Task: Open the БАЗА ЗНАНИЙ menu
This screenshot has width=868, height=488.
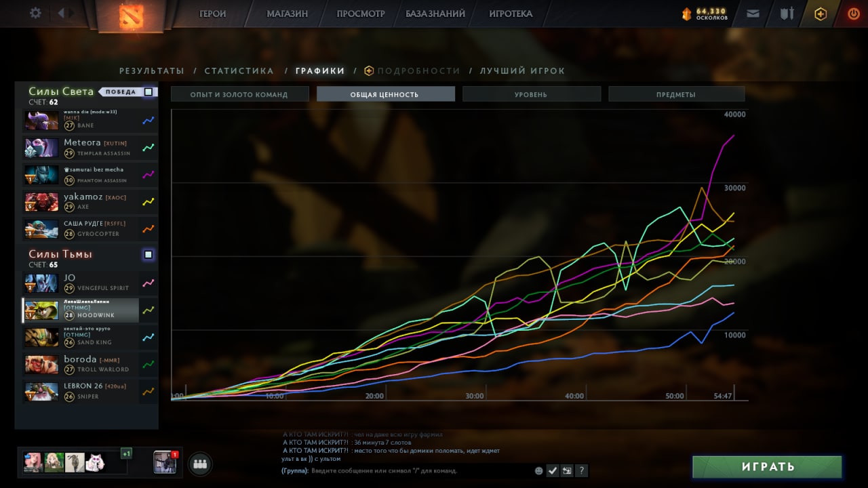Action: pos(435,14)
